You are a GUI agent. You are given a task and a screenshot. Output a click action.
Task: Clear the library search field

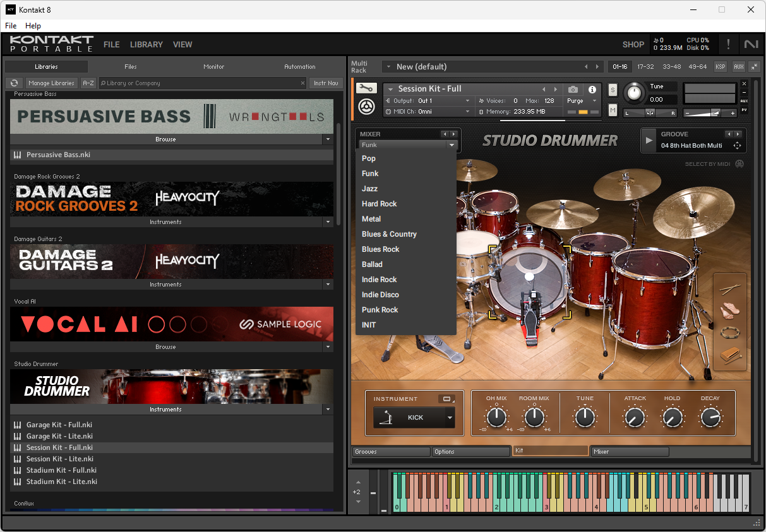pyautogui.click(x=302, y=83)
